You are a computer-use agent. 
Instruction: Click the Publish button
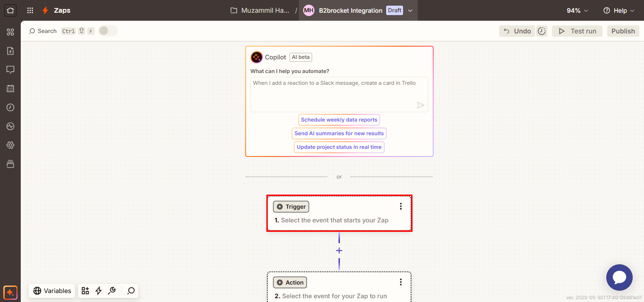[623, 31]
